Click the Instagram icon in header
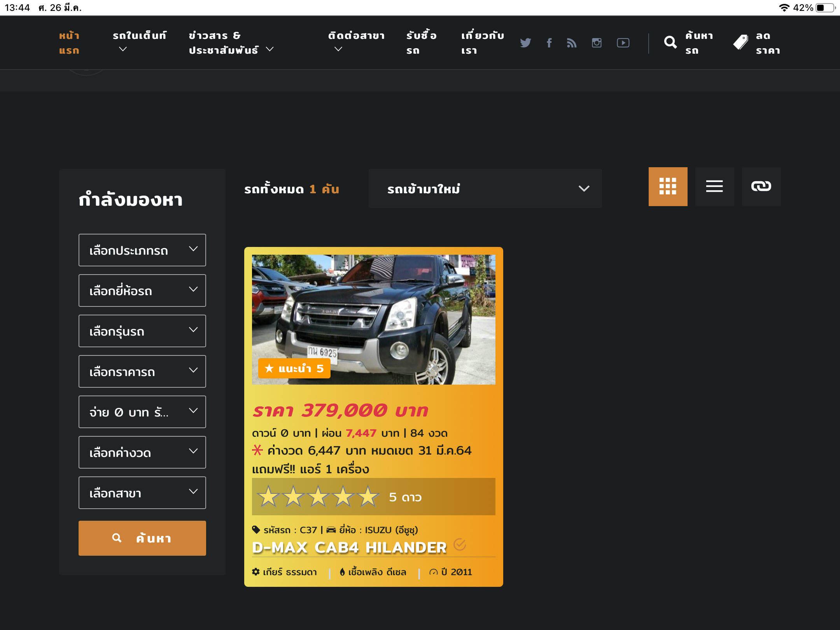This screenshot has width=840, height=630. [597, 43]
